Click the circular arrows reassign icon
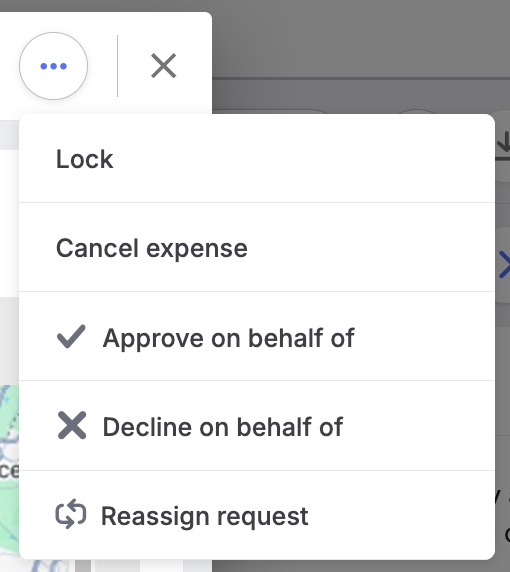 tap(71, 514)
